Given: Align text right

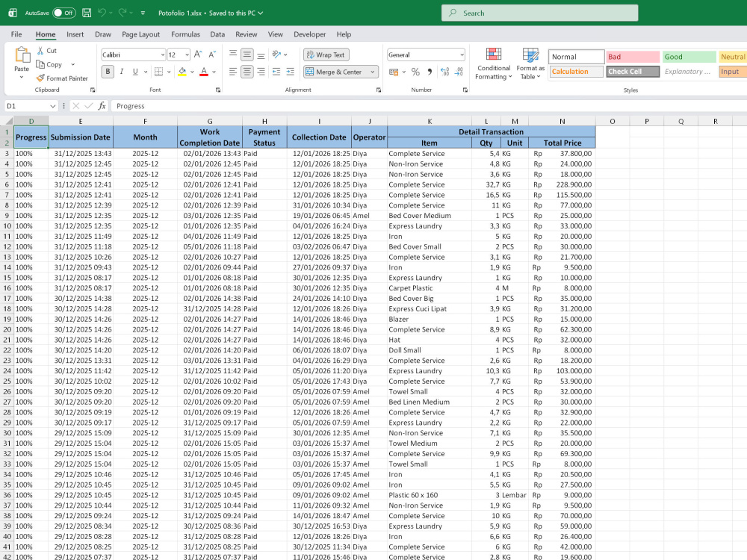Looking at the screenshot, I should (x=261, y=72).
